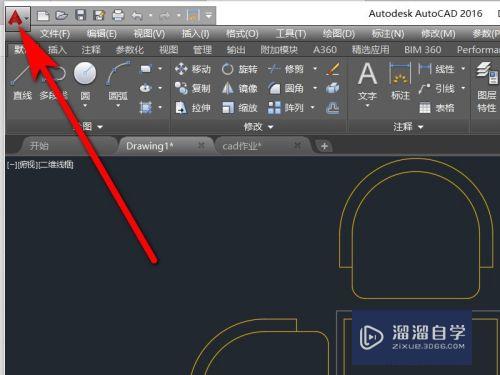Select the 直线 line tool
This screenshot has width=500, height=375.
[22, 82]
